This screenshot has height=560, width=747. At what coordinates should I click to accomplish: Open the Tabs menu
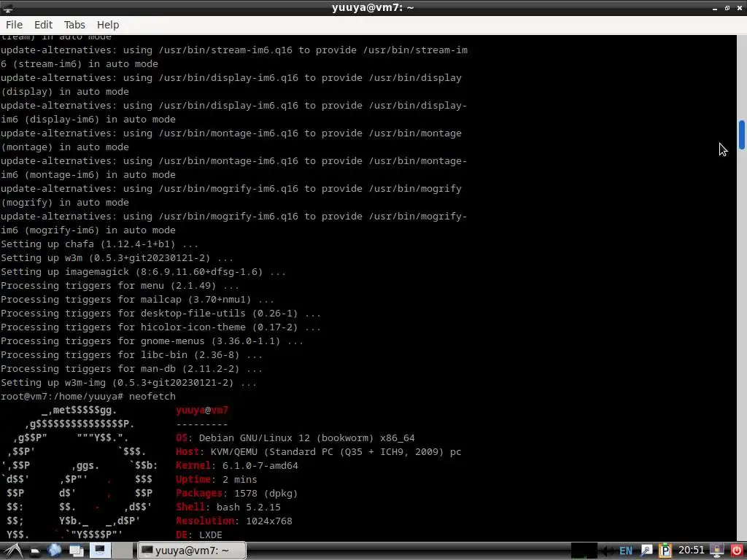pos(74,25)
